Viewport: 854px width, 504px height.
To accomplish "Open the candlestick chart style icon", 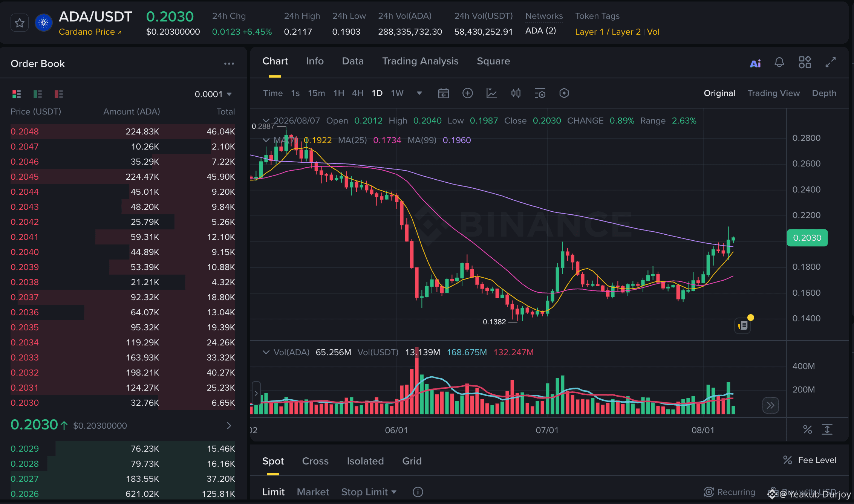I will [516, 93].
